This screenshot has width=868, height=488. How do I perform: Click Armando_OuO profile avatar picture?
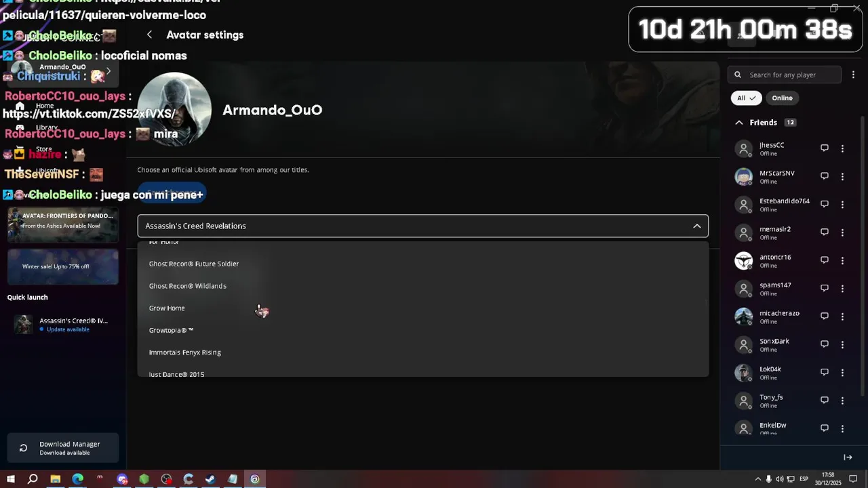tap(174, 109)
